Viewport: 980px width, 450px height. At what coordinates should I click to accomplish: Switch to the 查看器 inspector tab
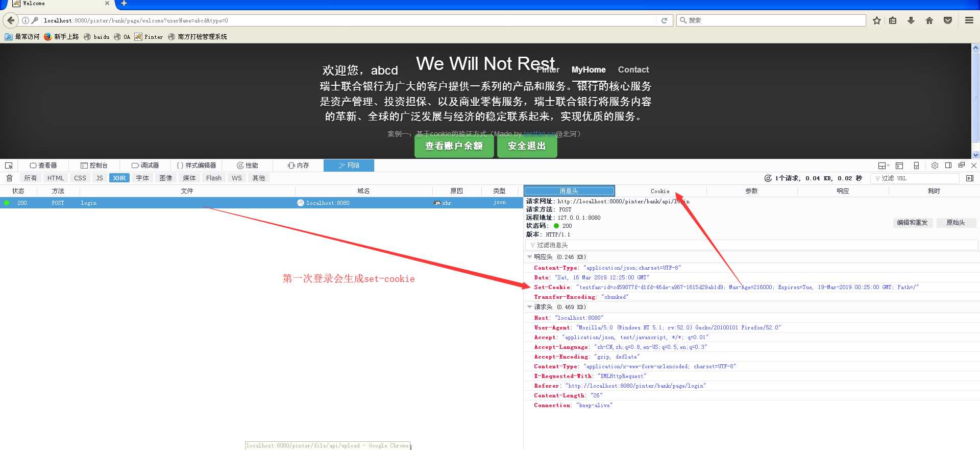(43, 165)
